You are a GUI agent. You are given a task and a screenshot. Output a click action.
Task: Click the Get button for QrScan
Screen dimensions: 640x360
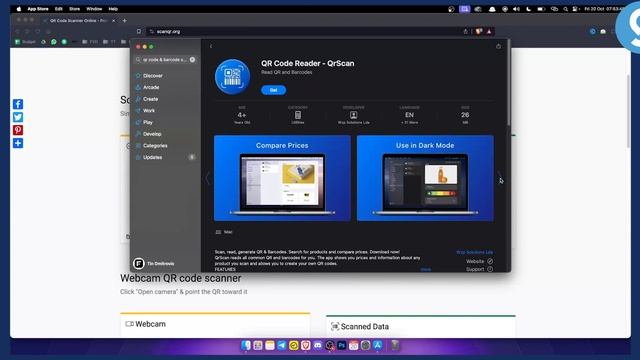coord(273,90)
